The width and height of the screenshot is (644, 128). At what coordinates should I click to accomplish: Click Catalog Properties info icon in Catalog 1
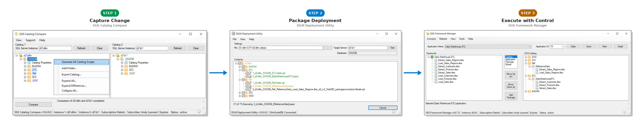pyautogui.click(x=29, y=62)
